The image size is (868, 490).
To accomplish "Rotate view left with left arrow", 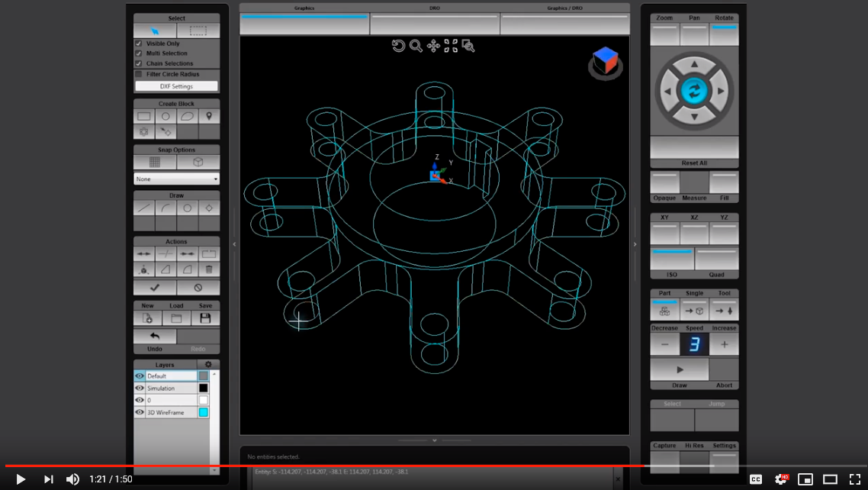I will [x=667, y=92].
